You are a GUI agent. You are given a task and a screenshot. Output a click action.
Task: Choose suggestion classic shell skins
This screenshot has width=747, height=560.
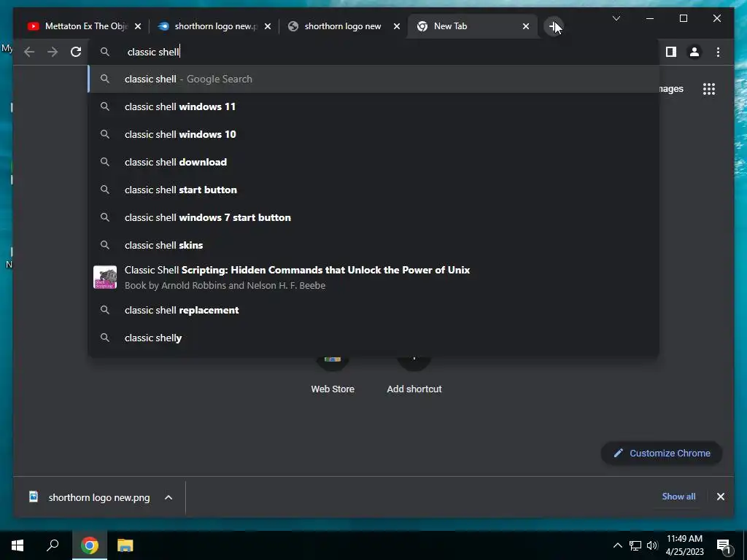click(x=373, y=245)
